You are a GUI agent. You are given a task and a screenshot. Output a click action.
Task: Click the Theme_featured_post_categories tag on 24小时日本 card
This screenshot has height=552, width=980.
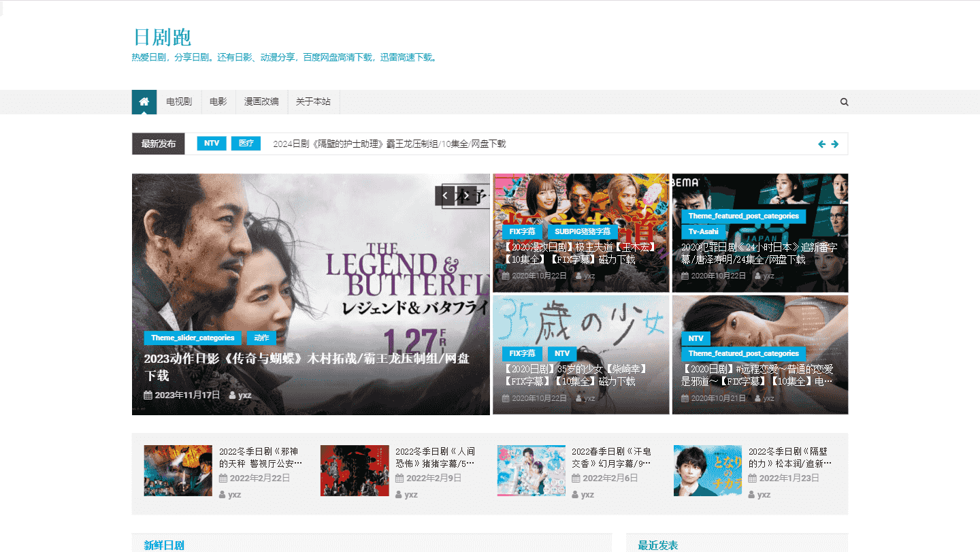coord(744,216)
